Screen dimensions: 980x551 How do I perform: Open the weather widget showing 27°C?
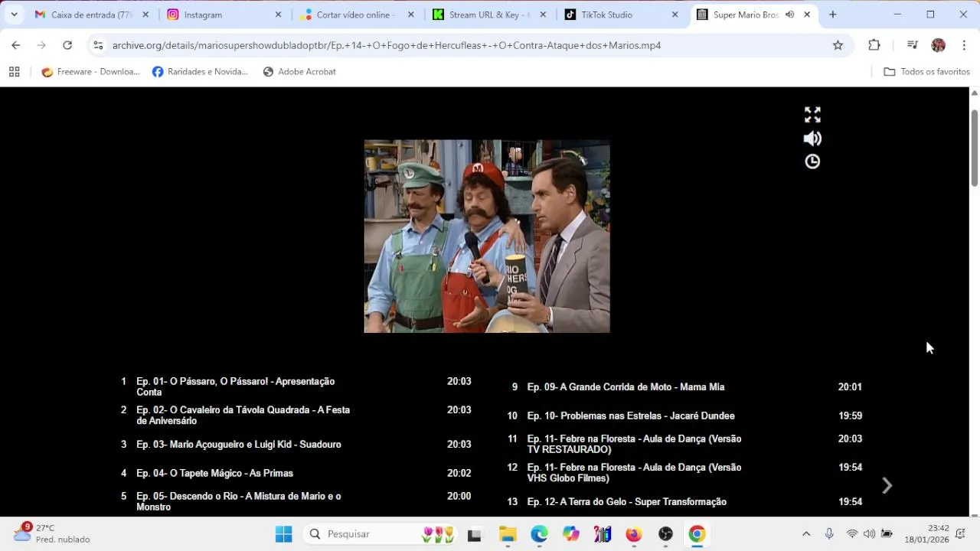[52, 533]
